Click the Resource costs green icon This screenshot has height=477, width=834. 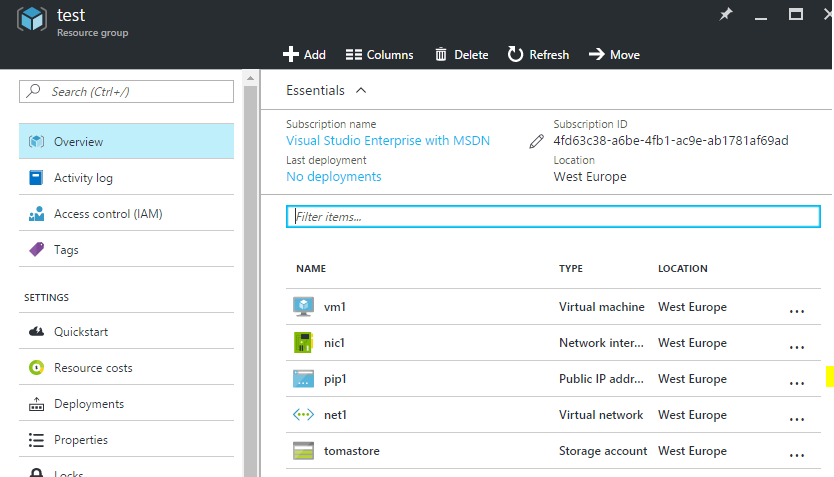pos(36,367)
